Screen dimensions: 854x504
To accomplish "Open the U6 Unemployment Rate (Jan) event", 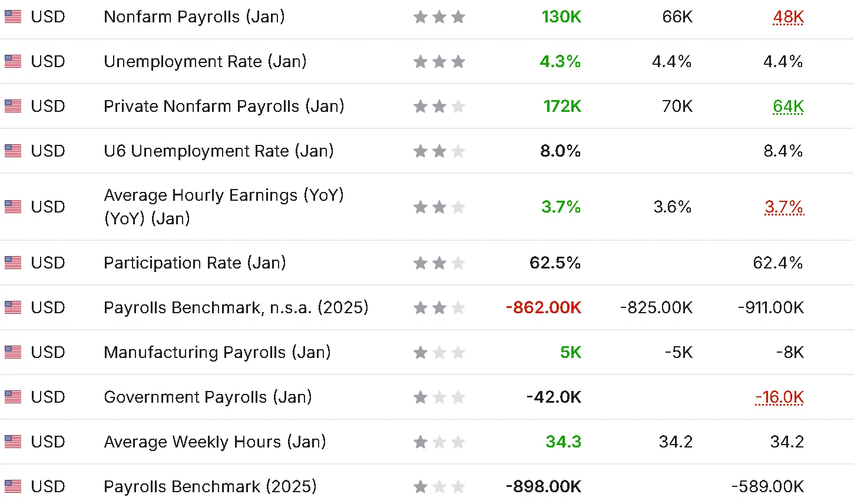I will tap(219, 151).
